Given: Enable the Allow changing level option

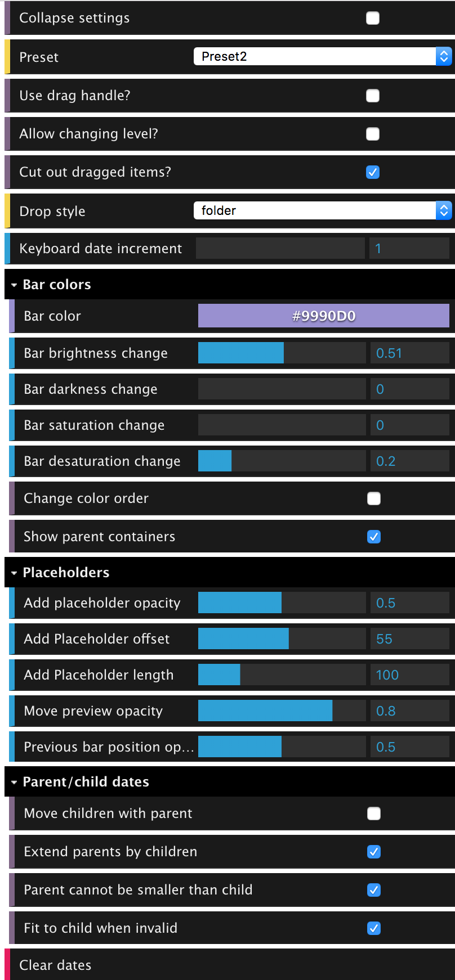Looking at the screenshot, I should click(372, 134).
